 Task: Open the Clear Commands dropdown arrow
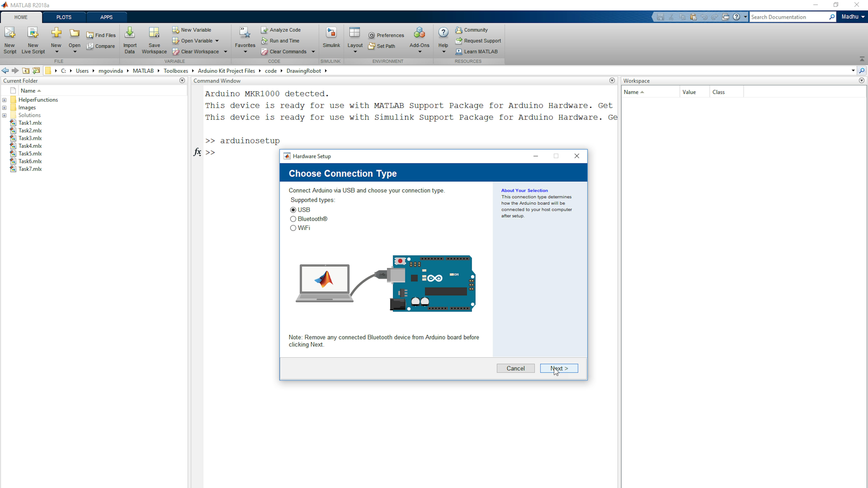313,51
